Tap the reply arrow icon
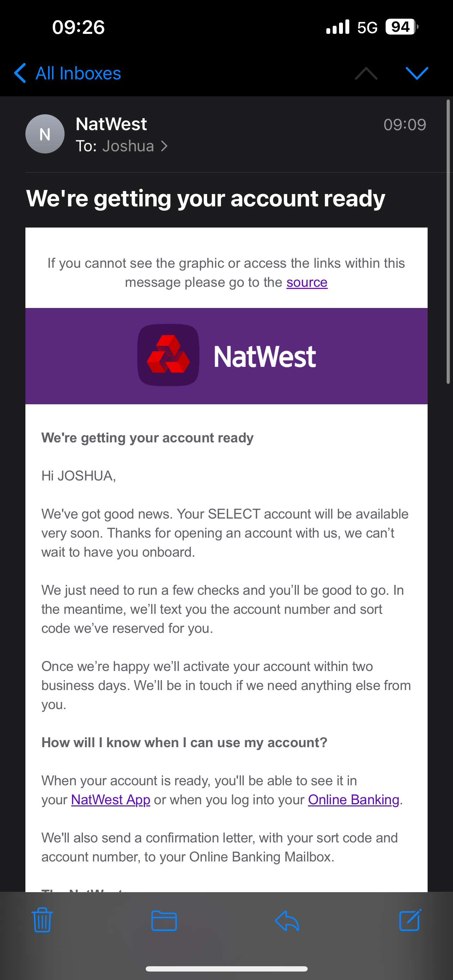 point(287,921)
